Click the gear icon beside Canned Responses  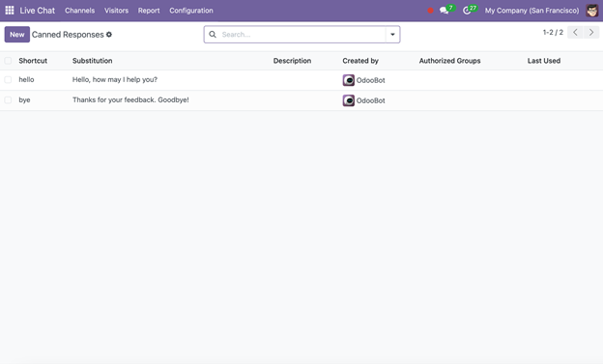click(x=109, y=35)
